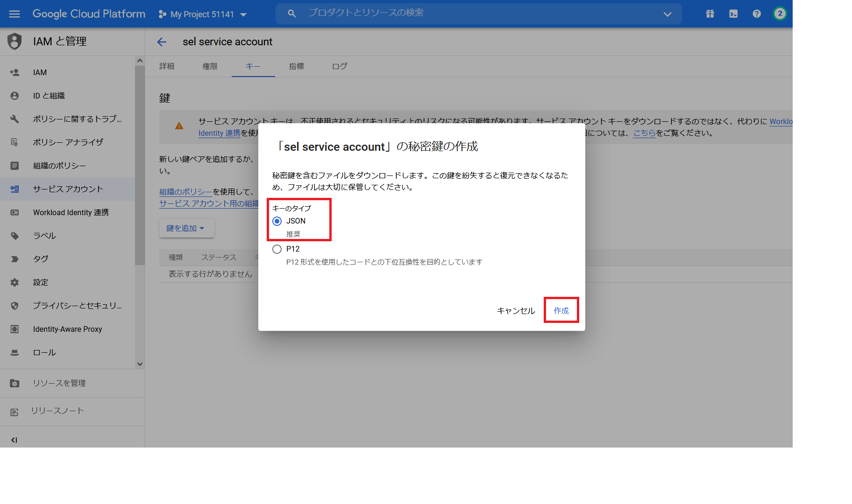Switch to the 指標 tab
852x504 pixels.
click(296, 66)
